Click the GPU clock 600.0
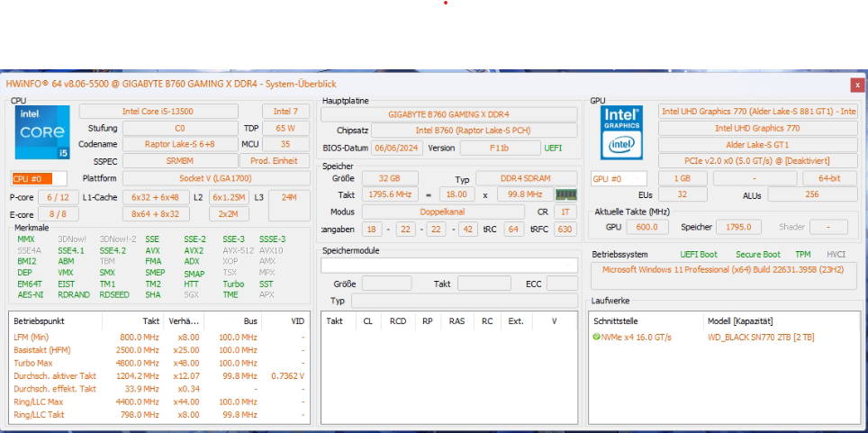 point(647,227)
